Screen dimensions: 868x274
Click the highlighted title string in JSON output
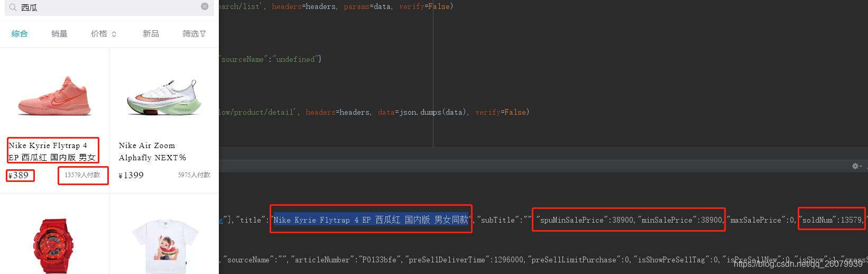[371, 220]
